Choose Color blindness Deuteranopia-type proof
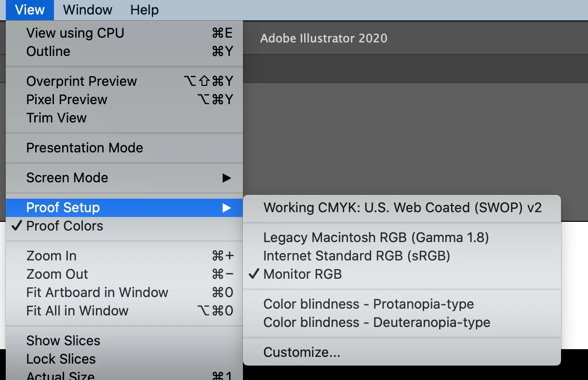Viewport: 588px width, 380px height. (402, 323)
